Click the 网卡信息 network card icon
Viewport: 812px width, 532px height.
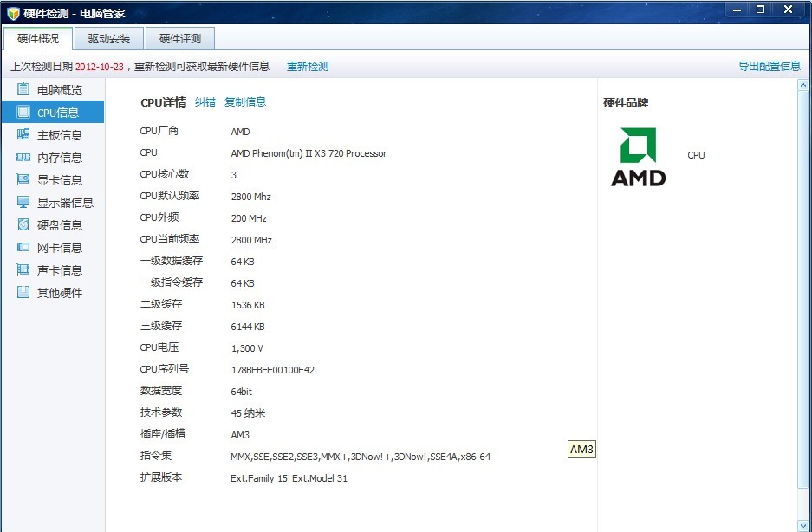pyautogui.click(x=23, y=247)
